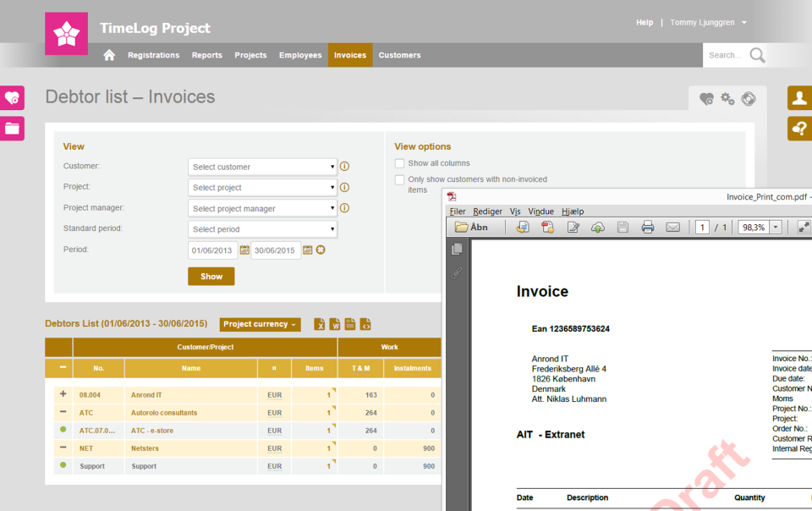The width and height of the screenshot is (812, 511).
Task: Collapse the Netsters customer row
Action: coord(63,448)
